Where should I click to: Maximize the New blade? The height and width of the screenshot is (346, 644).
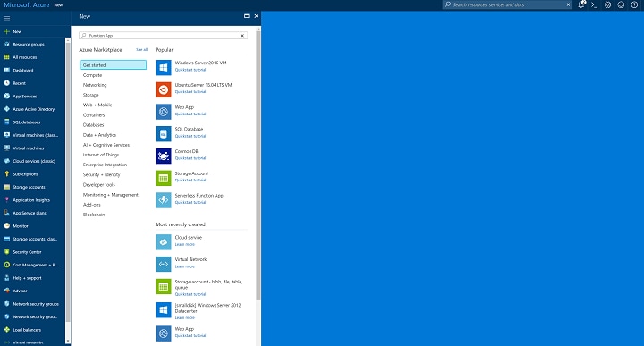pos(247,16)
